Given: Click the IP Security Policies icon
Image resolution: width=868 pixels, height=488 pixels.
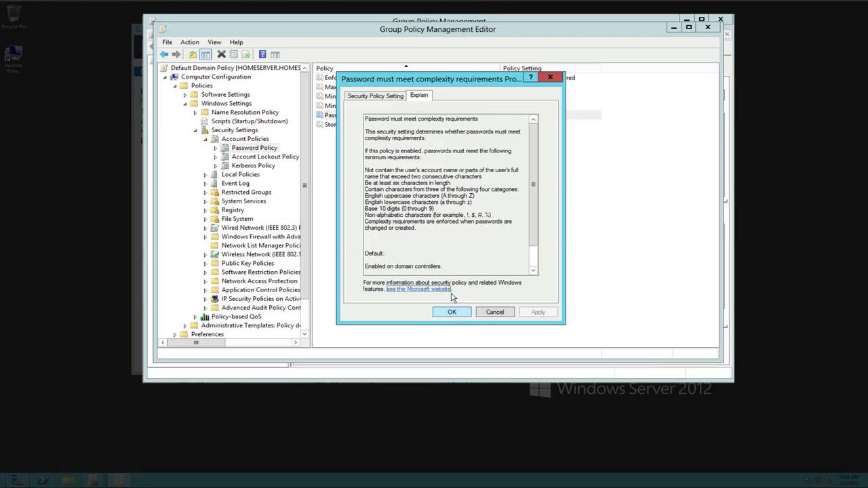Looking at the screenshot, I should (215, 299).
